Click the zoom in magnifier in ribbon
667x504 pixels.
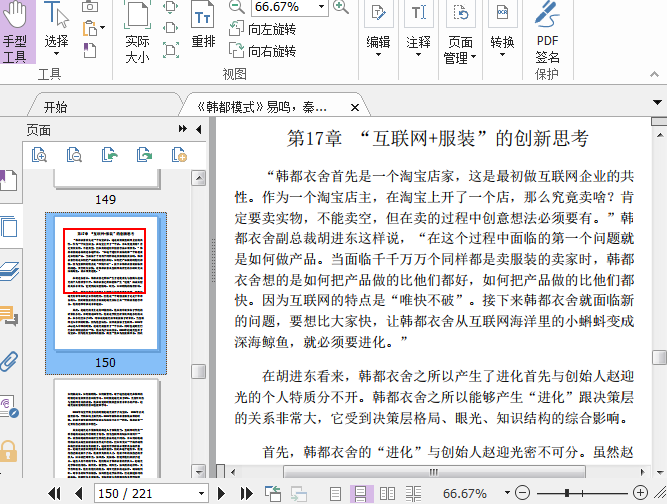[341, 7]
